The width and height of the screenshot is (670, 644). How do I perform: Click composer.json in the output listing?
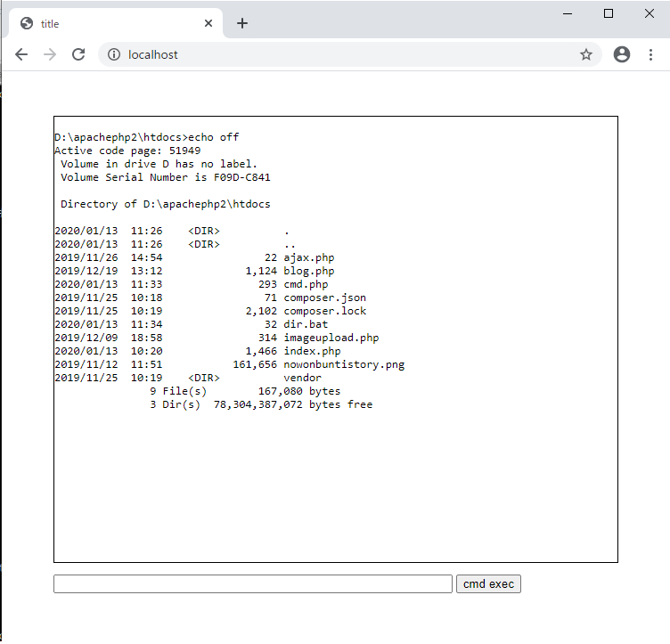tap(324, 298)
